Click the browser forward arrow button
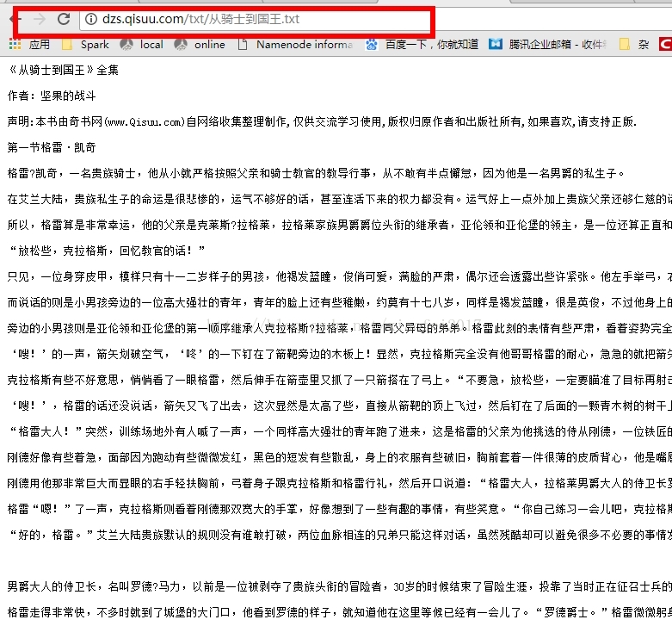Viewport: 672px width, 632px height. 40,19
